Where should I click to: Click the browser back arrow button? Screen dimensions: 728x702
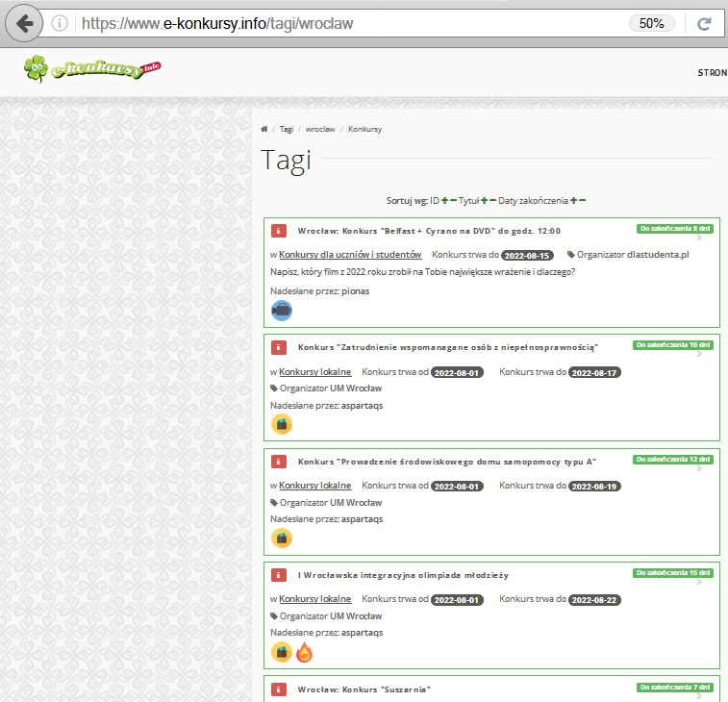click(x=24, y=23)
